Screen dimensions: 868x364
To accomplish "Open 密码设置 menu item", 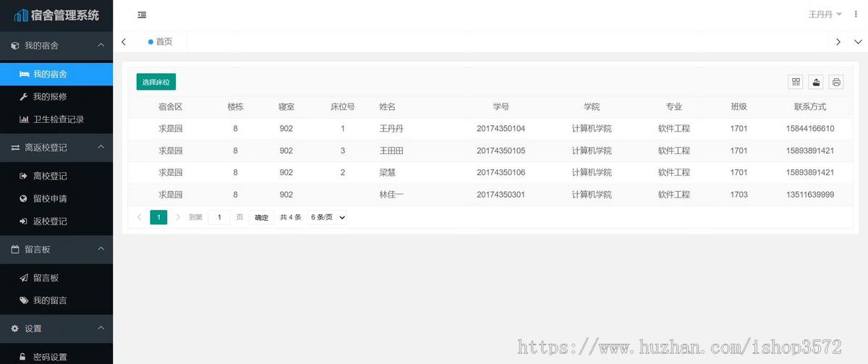I will pos(56,357).
